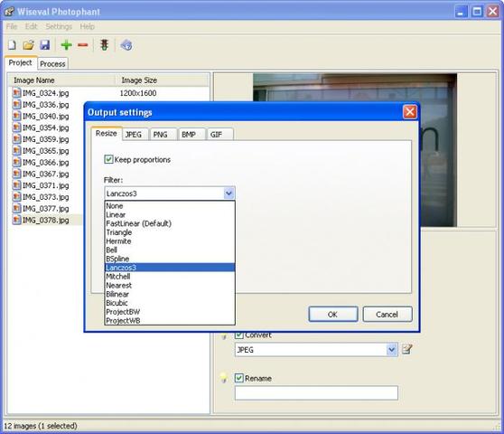This screenshot has width=504, height=434.
Task: Toggle the Keep proportions checkbox
Action: tap(108, 159)
